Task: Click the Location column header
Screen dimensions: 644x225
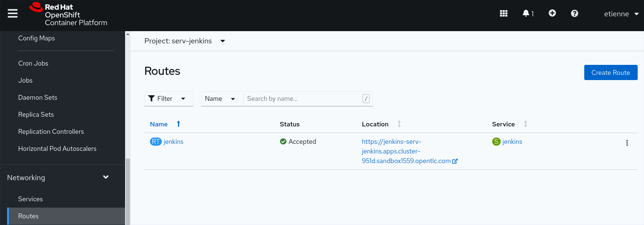Action: (x=375, y=124)
